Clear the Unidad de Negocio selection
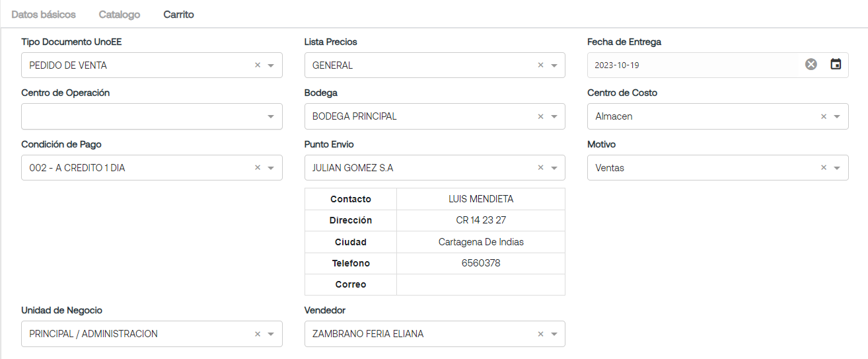The width and height of the screenshot is (868, 359). [258, 334]
